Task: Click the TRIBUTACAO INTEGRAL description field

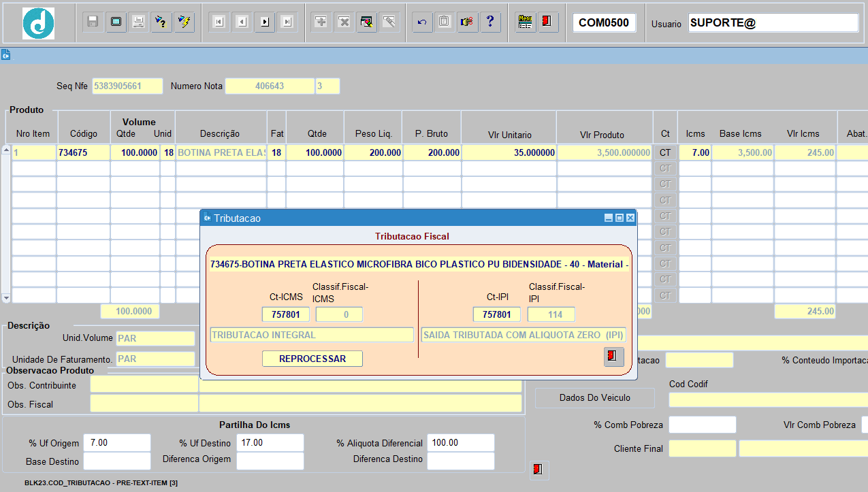Action: point(312,335)
